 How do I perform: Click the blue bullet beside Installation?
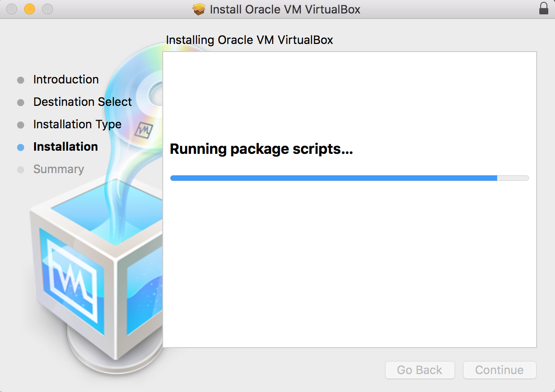[21, 148]
